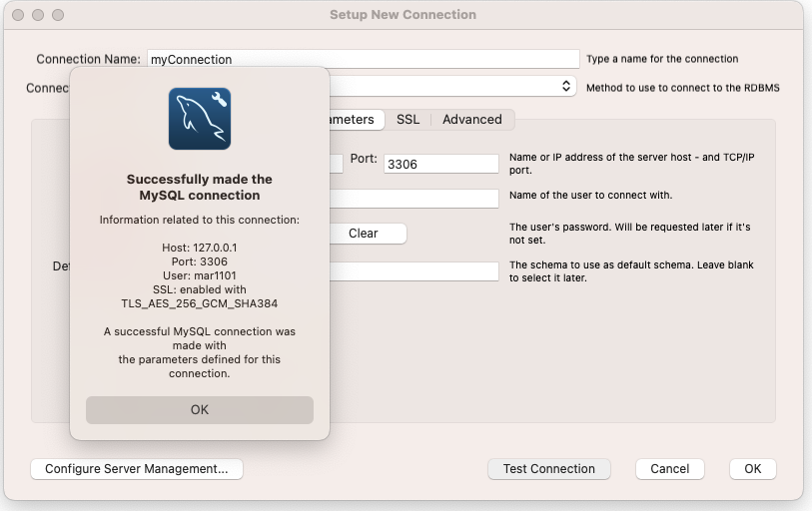Click "Name of the user to connect with." hint
812x511 pixels.
click(591, 196)
